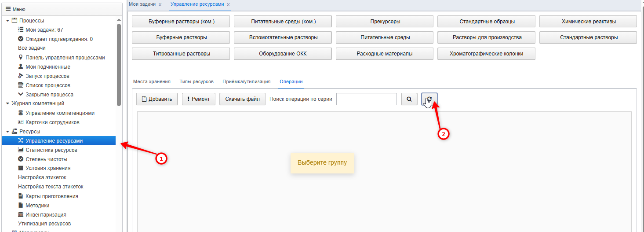The height and width of the screenshot is (232, 644).
Task: Switch to the Мои задачи tab
Action: click(x=142, y=4)
